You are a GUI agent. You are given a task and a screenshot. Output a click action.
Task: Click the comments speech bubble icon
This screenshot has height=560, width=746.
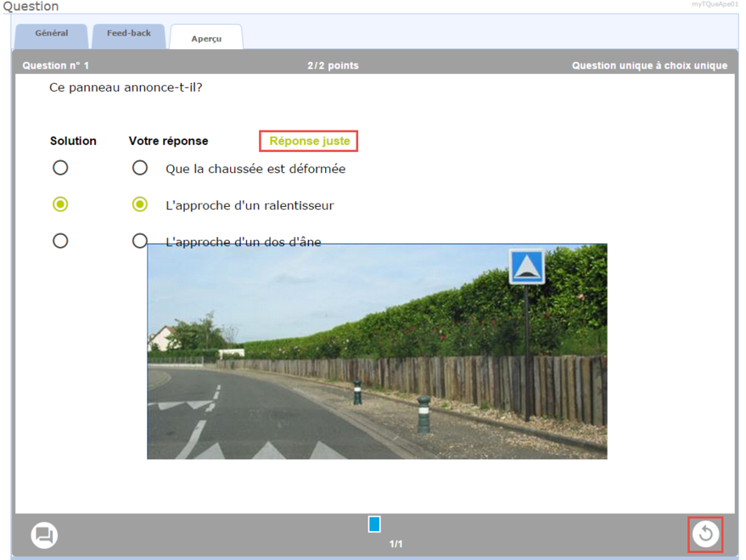point(44,535)
